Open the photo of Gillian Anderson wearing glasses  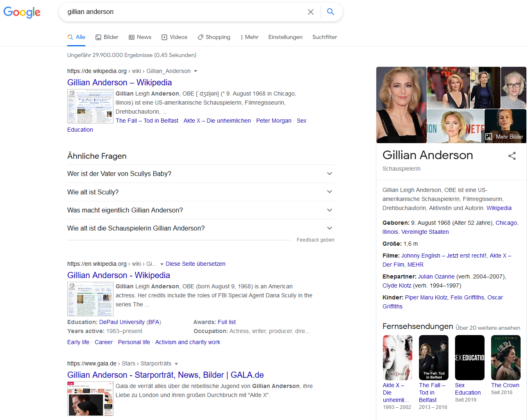[514, 87]
